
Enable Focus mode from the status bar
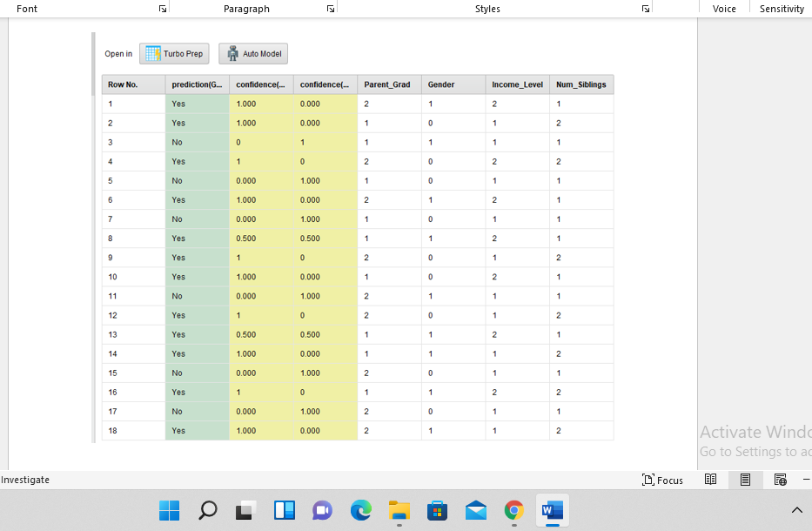point(663,480)
